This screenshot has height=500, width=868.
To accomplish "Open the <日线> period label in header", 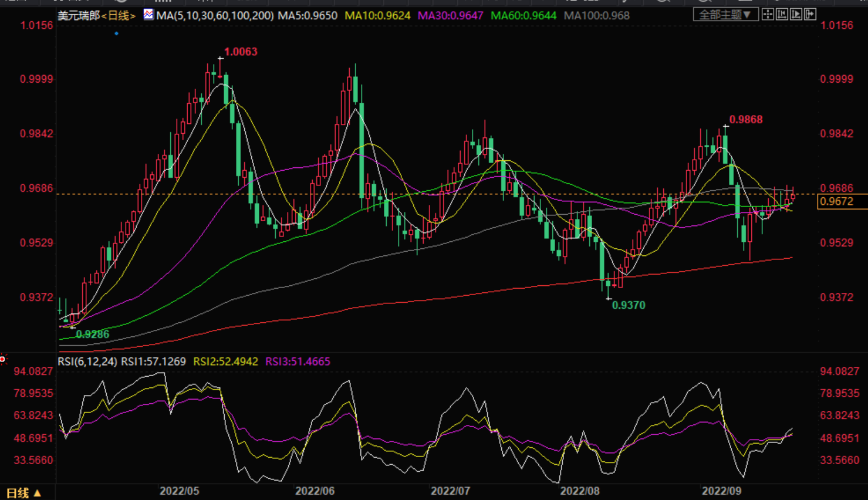I will pos(119,16).
